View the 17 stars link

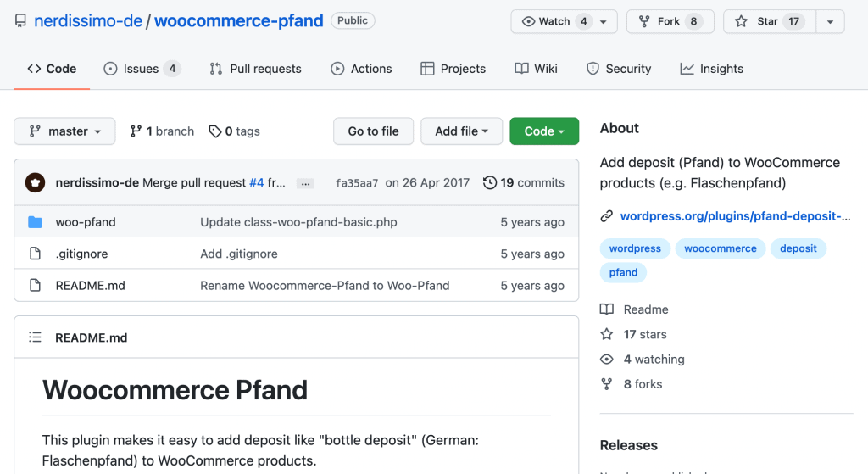(634, 334)
